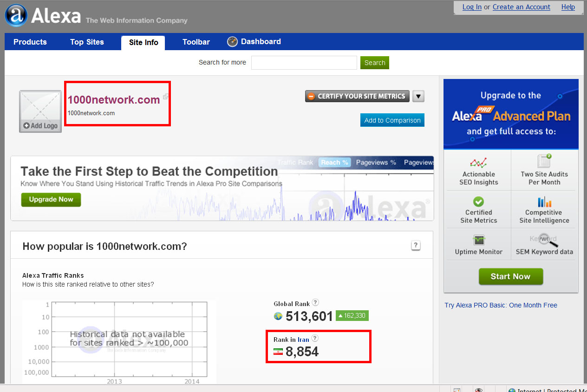
Task: Open the Products menu tab
Action: tap(30, 42)
